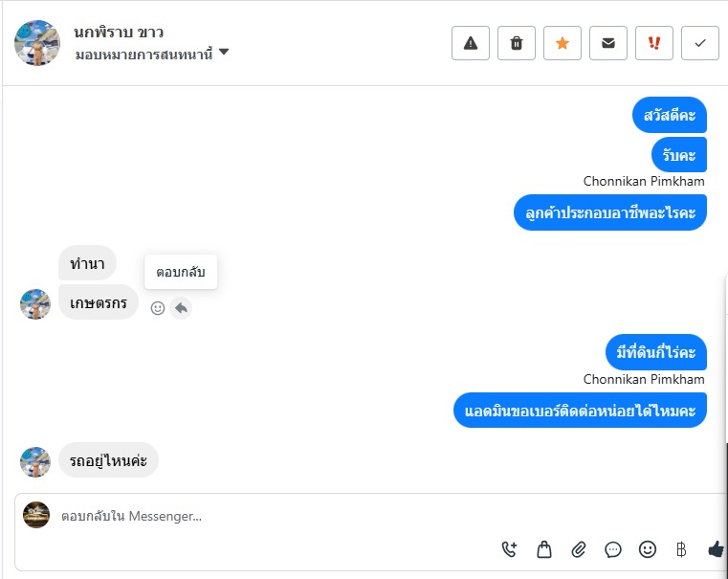The width and height of the screenshot is (728, 579).
Task: Delete conversation using the trash icon
Action: (x=517, y=43)
